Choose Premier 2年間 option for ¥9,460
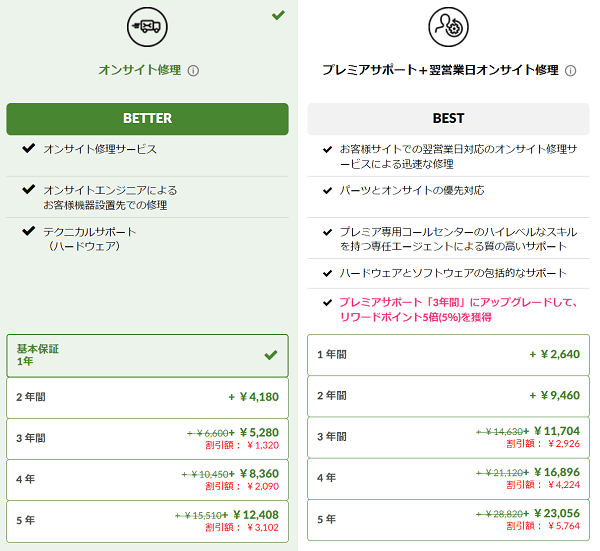This screenshot has width=600, height=551. click(x=448, y=396)
